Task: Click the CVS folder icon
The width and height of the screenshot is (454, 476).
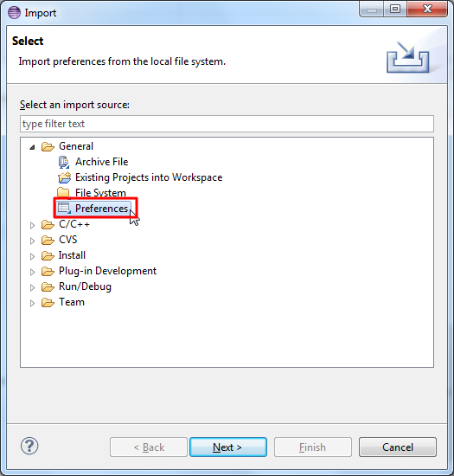Action: [48, 240]
